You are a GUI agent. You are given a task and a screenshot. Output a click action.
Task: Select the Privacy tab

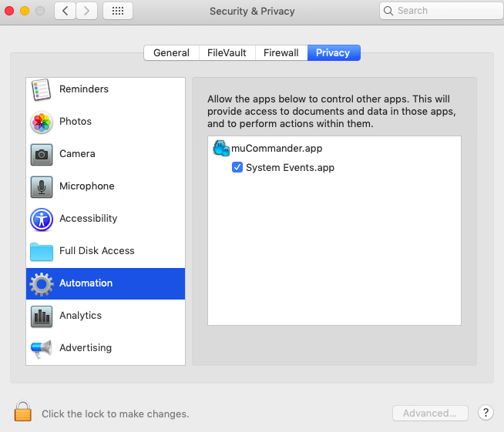(x=334, y=52)
